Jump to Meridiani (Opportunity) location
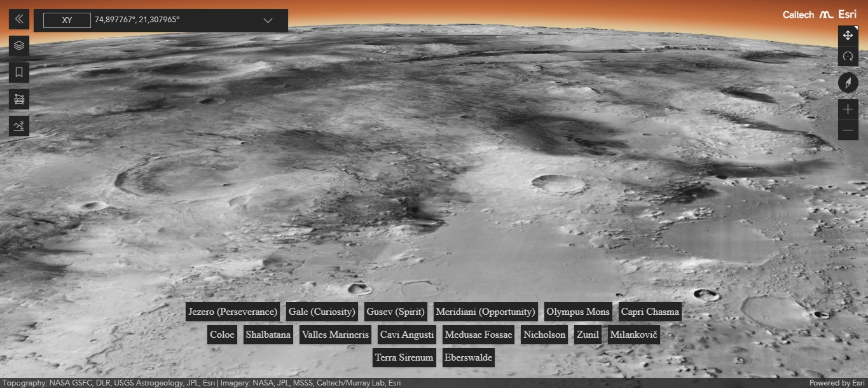This screenshot has width=868, height=388. pos(486,312)
